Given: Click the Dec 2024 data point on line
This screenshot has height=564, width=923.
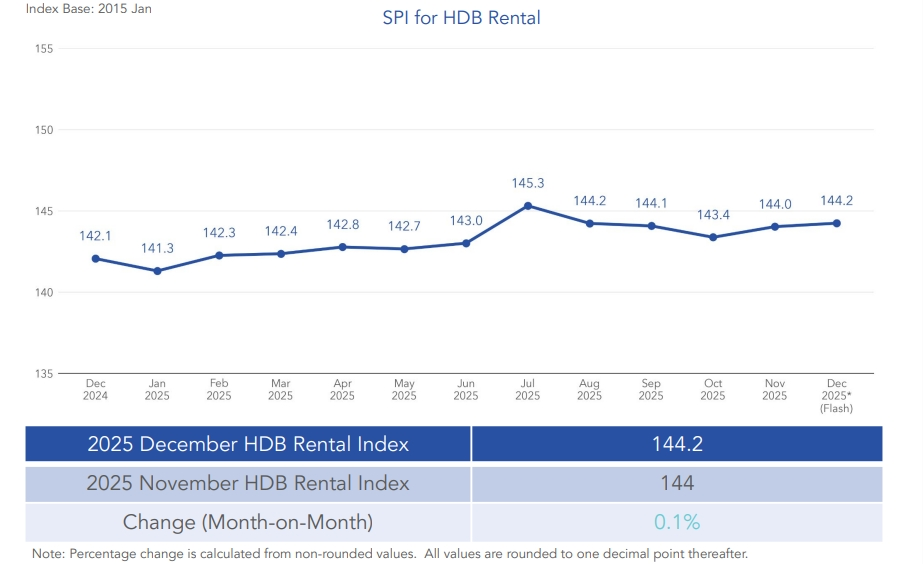Looking at the screenshot, I should click(x=96, y=258).
